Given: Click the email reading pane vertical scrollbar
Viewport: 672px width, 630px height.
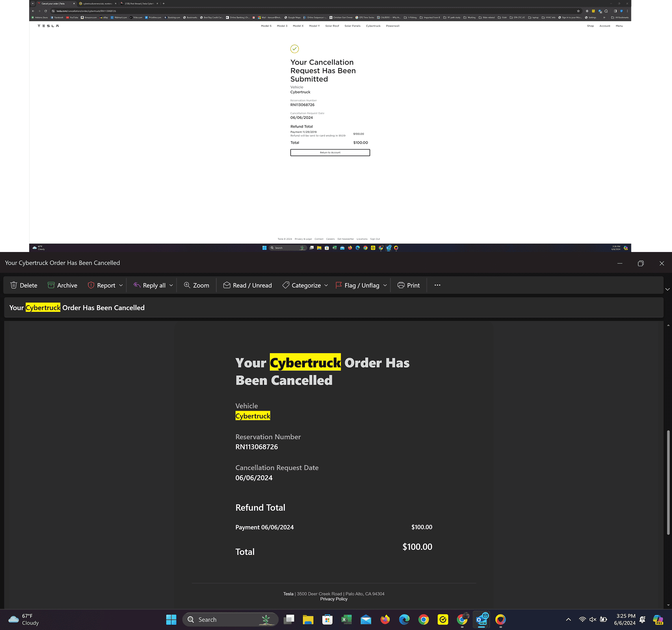Looking at the screenshot, I should [x=668, y=482].
